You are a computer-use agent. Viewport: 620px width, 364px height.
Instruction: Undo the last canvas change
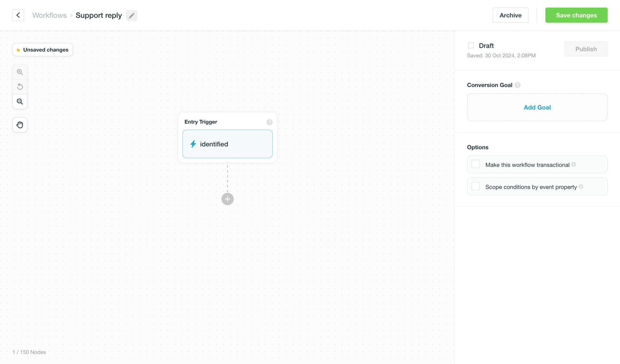click(20, 86)
